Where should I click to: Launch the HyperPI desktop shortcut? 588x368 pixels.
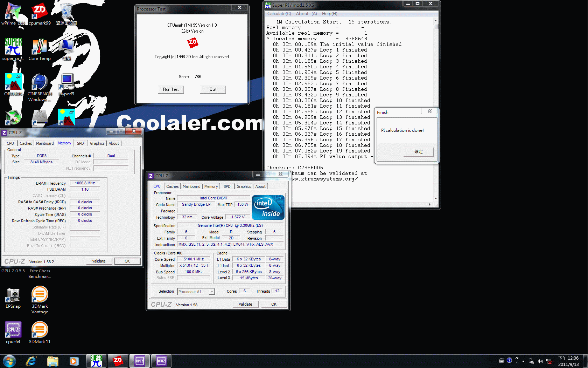point(66,85)
